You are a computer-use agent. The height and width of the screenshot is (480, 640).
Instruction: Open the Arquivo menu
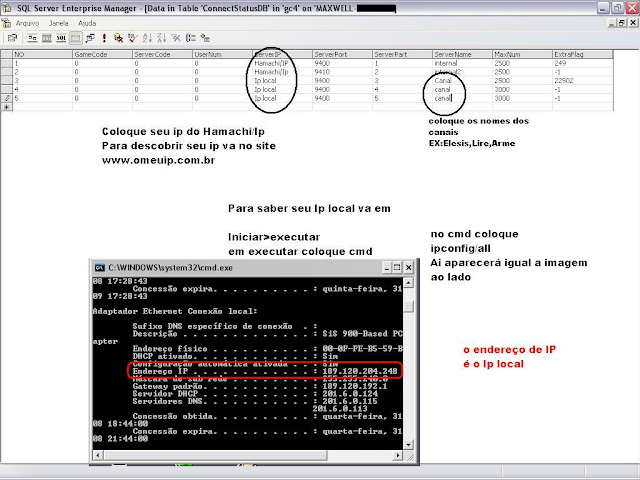[x=27, y=21]
